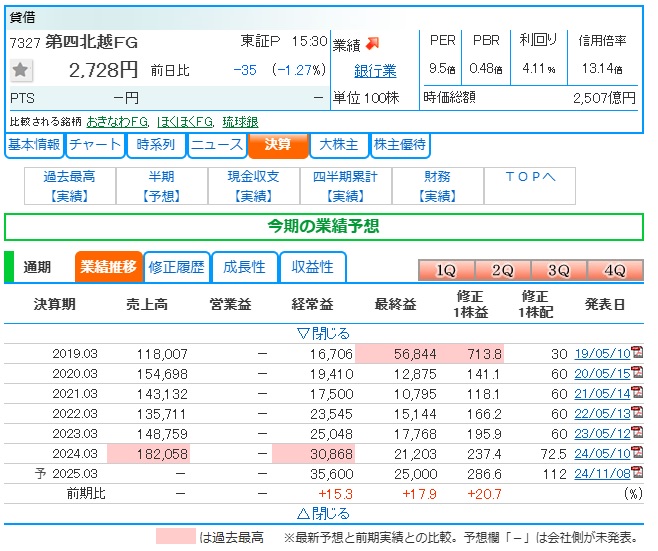This screenshot has width=658, height=551.
Task: Open the 24/05/10 announcement date link
Action: click(601, 454)
